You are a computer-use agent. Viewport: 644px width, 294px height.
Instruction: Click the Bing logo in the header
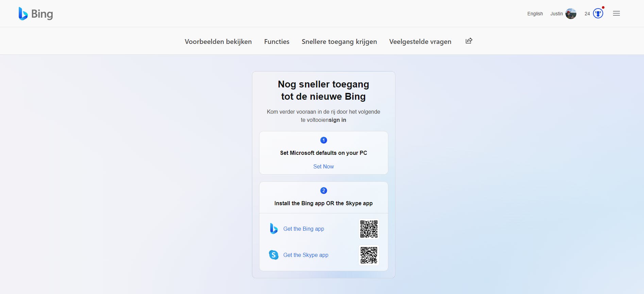(36, 14)
